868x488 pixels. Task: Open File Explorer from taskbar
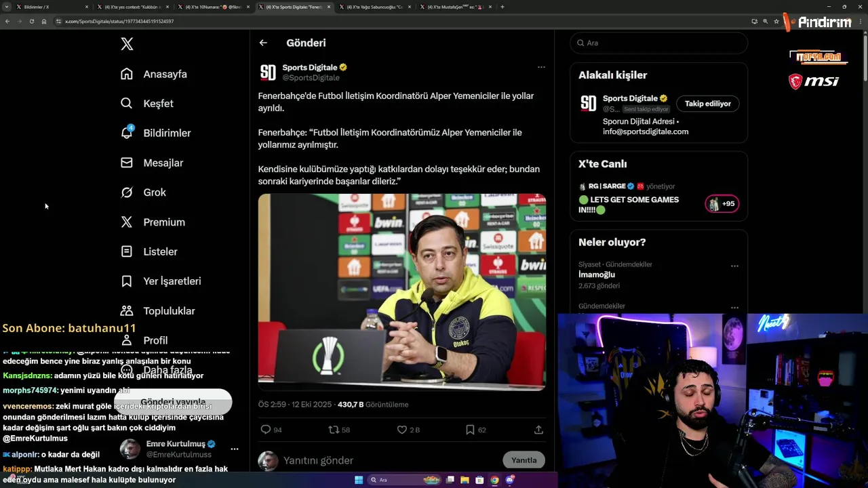coord(465,480)
